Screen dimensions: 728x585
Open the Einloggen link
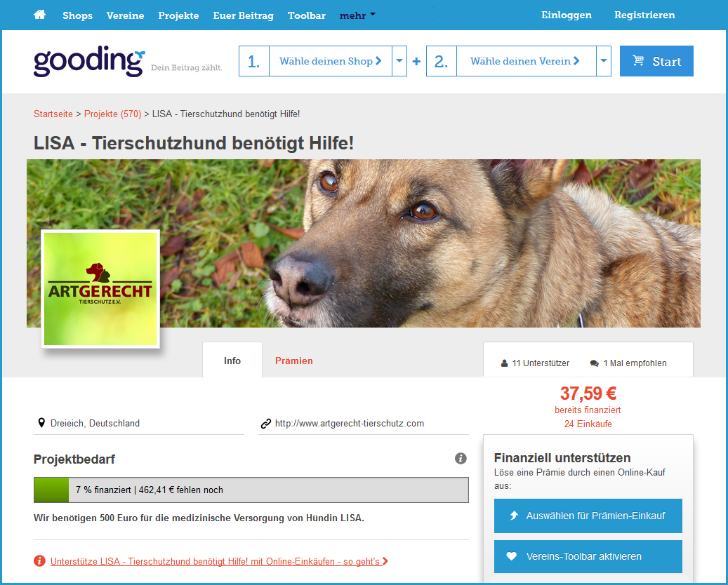pyautogui.click(x=567, y=15)
